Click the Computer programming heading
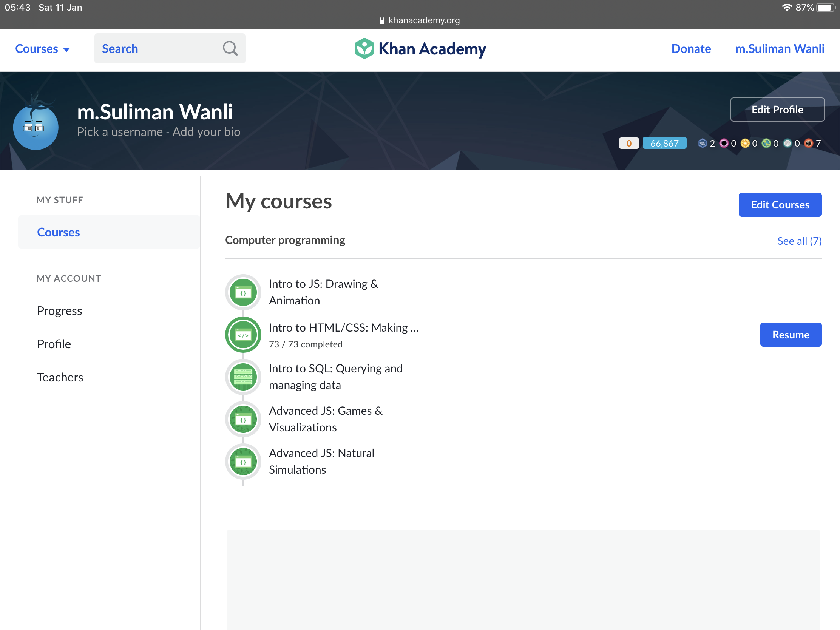This screenshot has width=840, height=630. tap(285, 240)
